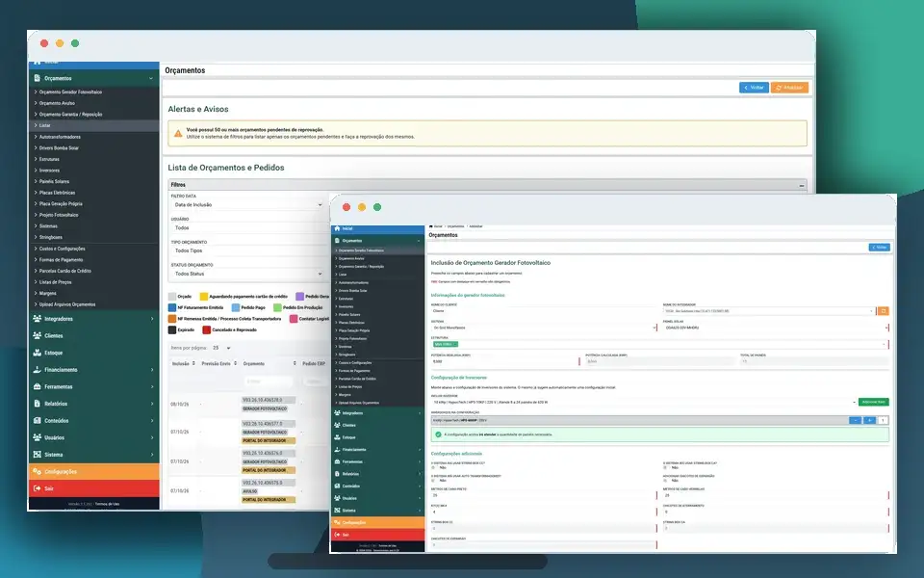Click the Integradores people icon in the back window

[38, 319]
